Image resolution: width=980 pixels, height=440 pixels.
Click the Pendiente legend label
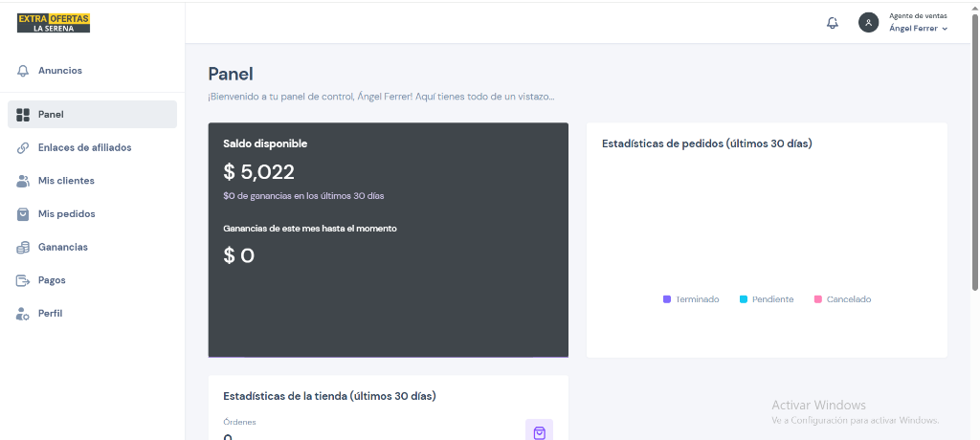(773, 299)
